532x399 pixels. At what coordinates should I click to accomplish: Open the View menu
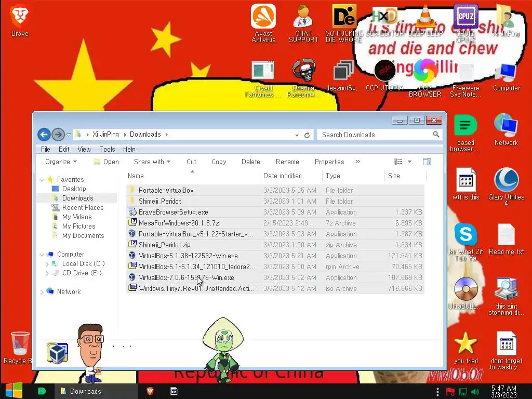coord(84,149)
